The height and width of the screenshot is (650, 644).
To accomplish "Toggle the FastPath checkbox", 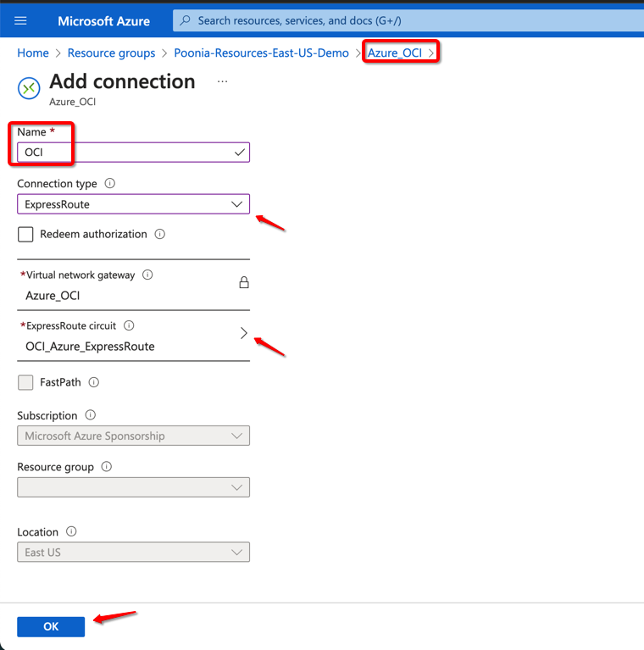I will coord(25,383).
